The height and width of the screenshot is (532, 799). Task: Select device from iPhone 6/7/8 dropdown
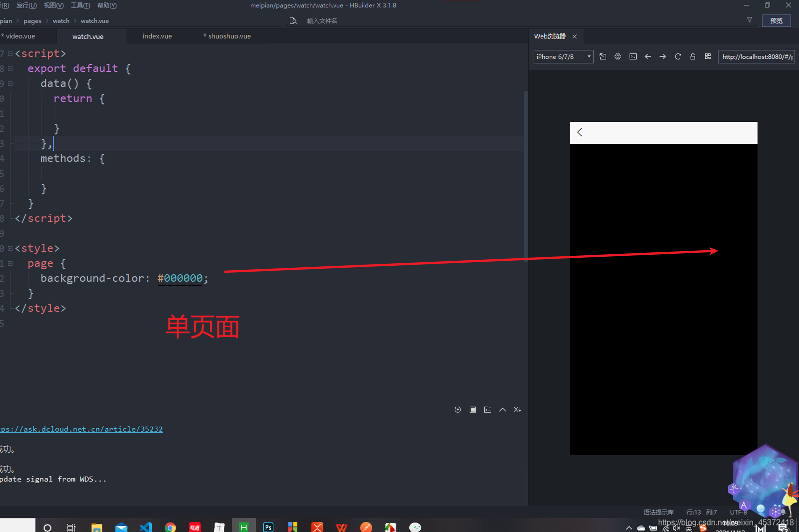(564, 56)
